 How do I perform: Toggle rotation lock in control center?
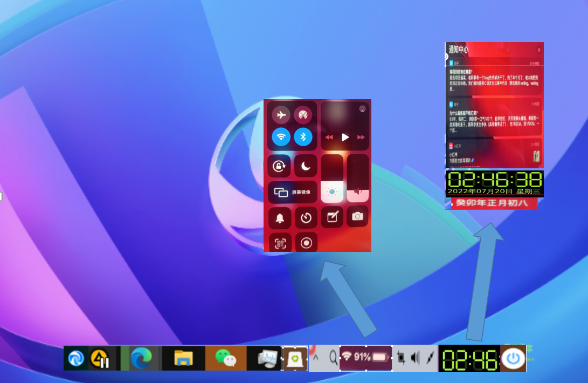(x=279, y=166)
